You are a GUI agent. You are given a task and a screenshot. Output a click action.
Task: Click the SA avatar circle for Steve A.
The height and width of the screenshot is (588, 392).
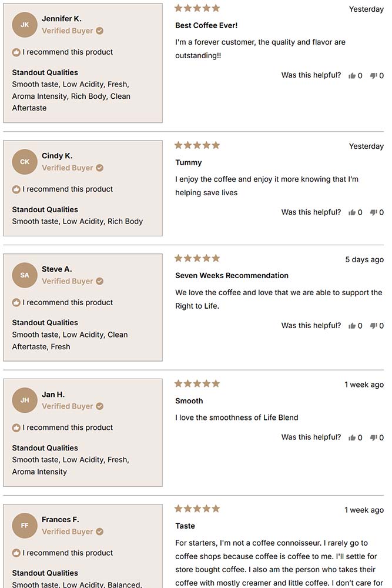point(24,275)
